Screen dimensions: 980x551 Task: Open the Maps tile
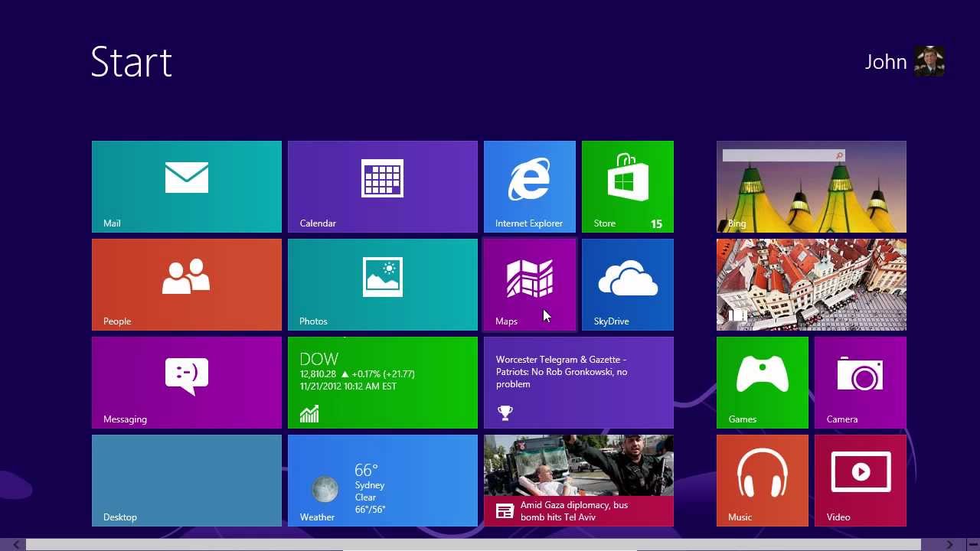pos(530,285)
